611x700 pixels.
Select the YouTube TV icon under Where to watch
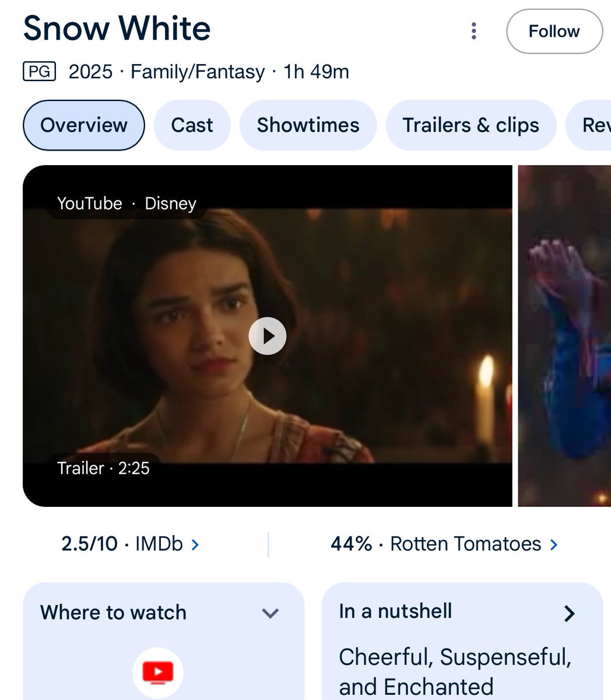(x=156, y=671)
